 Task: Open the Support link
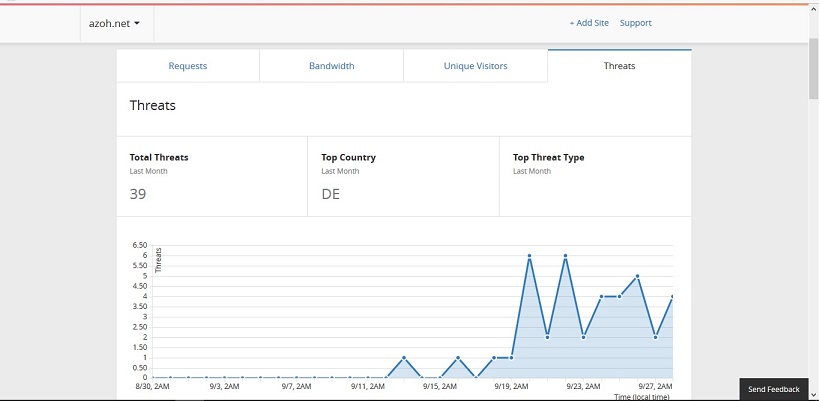point(635,23)
